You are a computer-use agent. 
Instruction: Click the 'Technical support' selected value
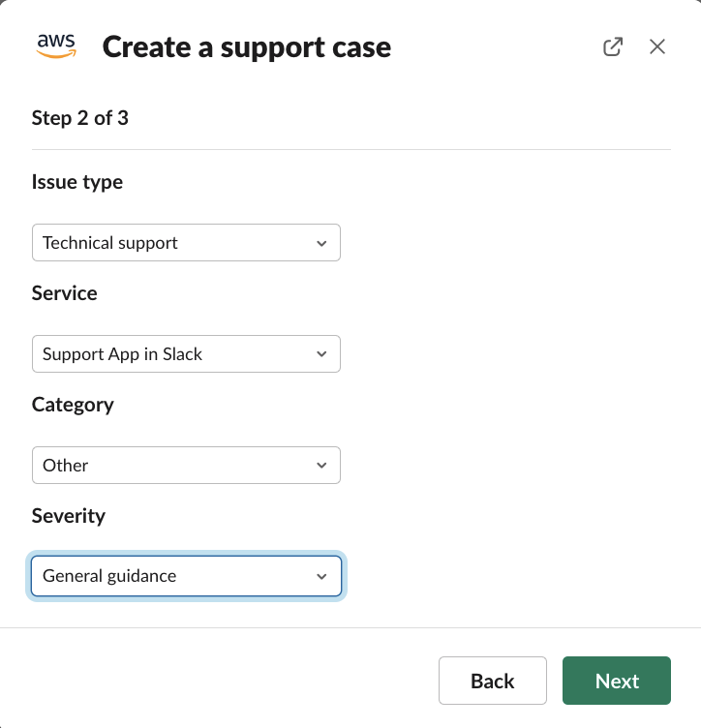click(x=110, y=243)
